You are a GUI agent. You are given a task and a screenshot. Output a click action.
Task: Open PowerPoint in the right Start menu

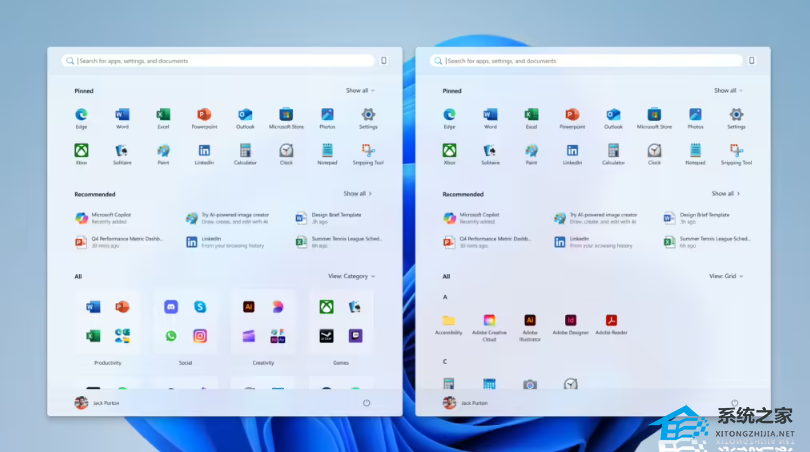click(x=572, y=115)
